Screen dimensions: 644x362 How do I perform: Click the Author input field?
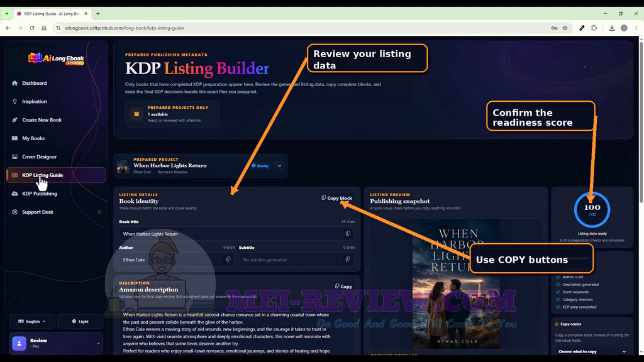[177, 260]
